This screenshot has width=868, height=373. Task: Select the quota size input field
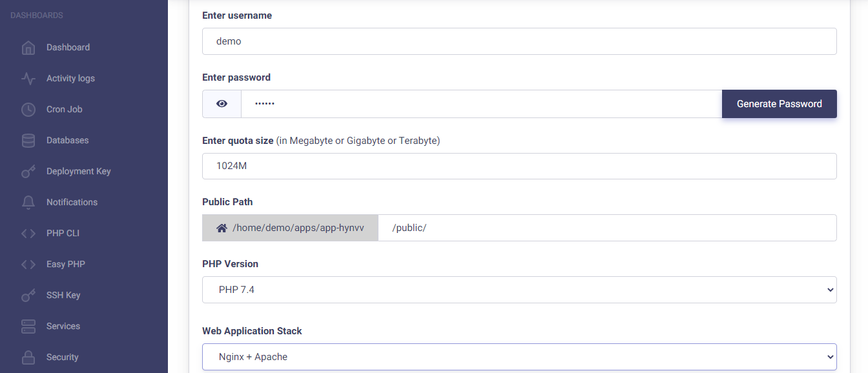pyautogui.click(x=519, y=166)
